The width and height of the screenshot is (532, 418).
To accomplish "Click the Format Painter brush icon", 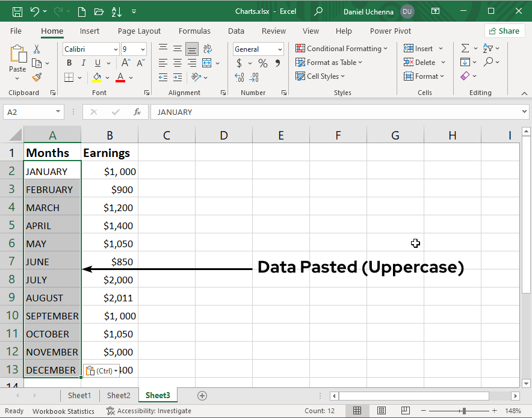I will [x=37, y=77].
